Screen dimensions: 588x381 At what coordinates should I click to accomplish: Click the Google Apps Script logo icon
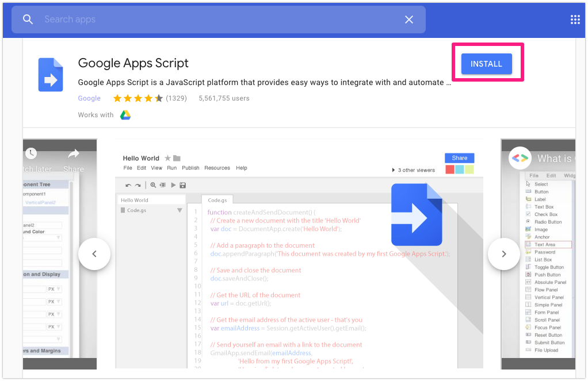click(51, 75)
